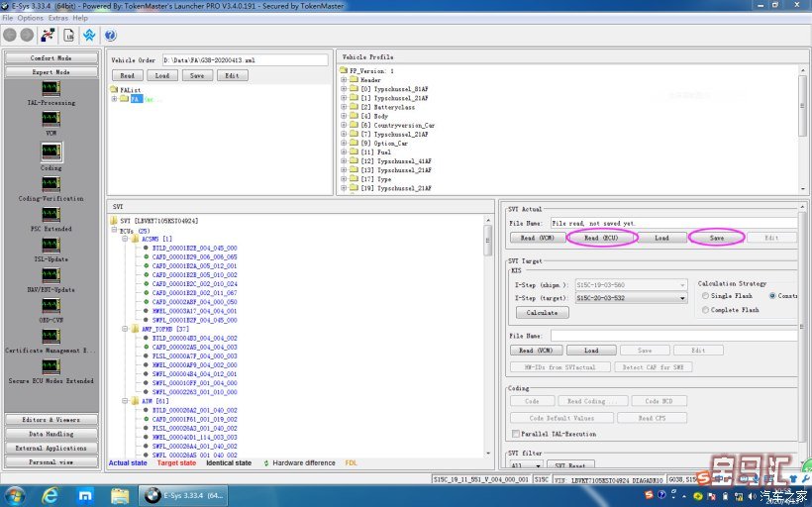Click Vehicle Order Read button
Image resolution: width=812 pixels, height=507 pixels.
click(128, 75)
